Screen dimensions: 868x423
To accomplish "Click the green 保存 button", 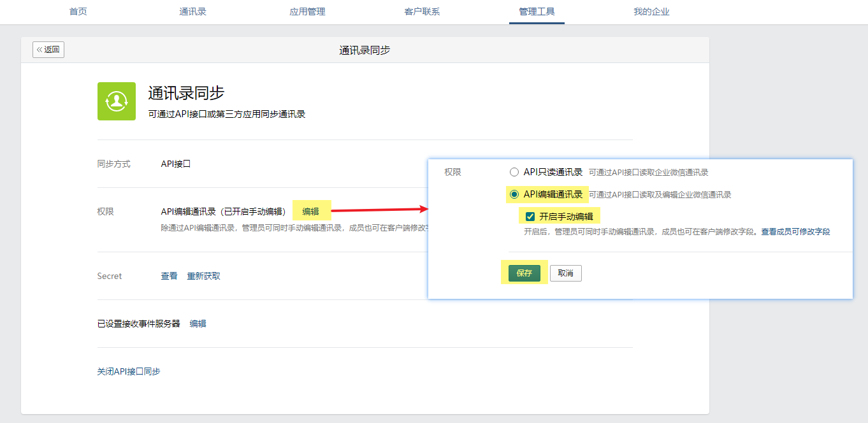I will click(524, 273).
